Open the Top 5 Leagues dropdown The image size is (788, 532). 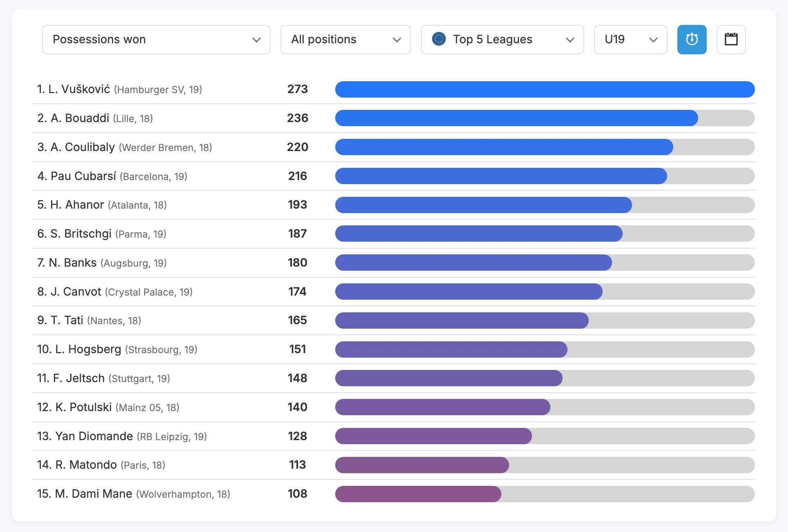point(502,40)
